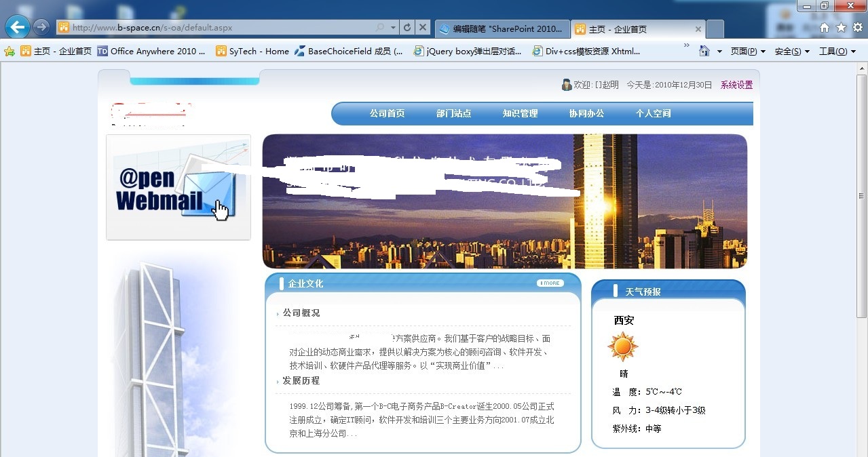This screenshot has height=457, width=868.
Task: Open the 发展历程 heading
Action: (x=301, y=381)
